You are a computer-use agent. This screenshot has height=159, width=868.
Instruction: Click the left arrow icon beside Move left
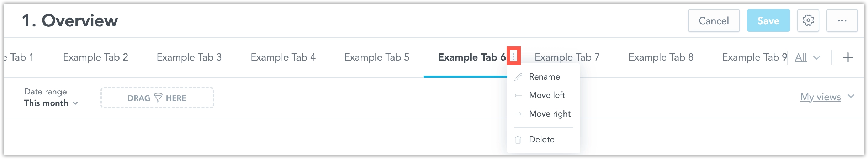(x=518, y=96)
